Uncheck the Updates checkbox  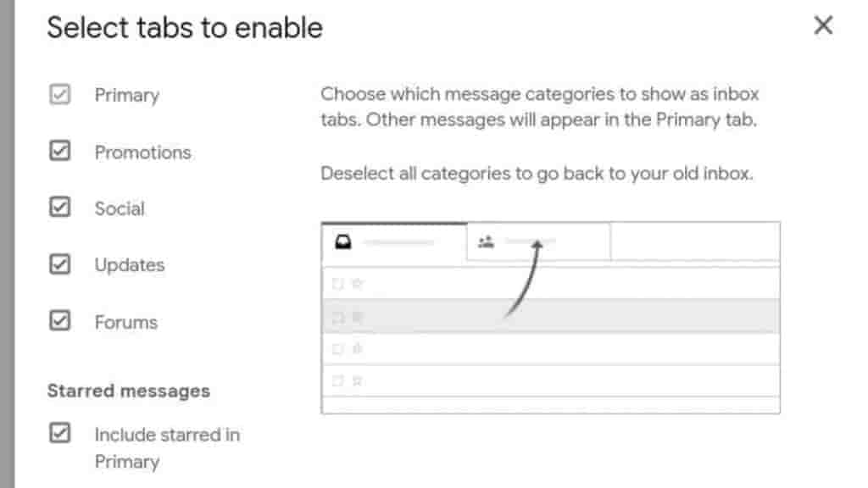(59, 264)
